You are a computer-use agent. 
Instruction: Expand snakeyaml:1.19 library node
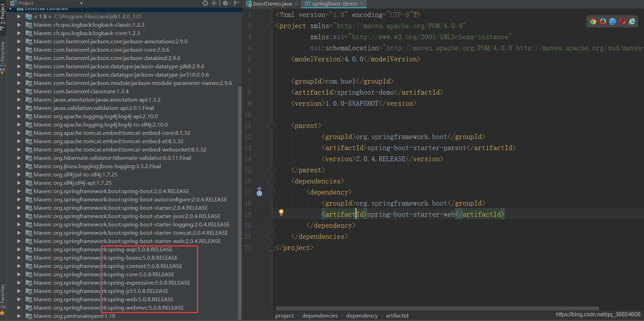click(x=19, y=316)
